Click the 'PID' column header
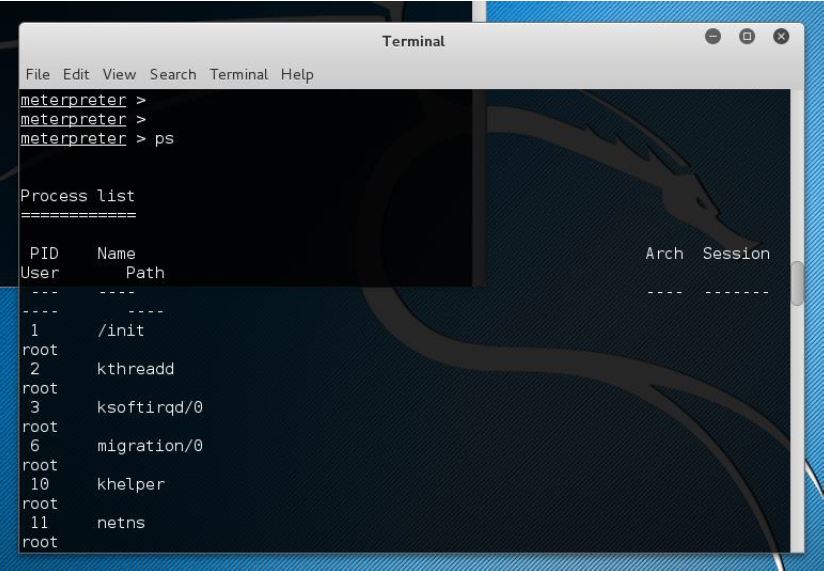825x571 pixels. coord(44,254)
